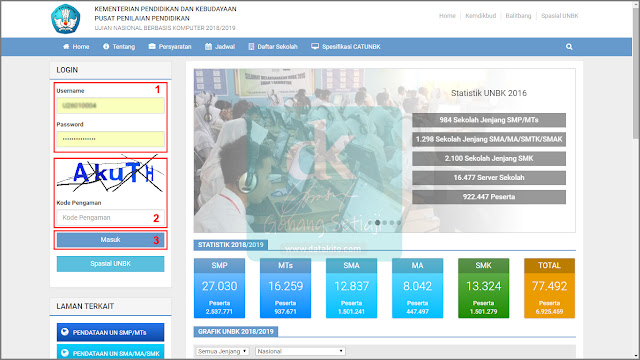Open the Semua Jenjang dropdown
This screenshot has height=360, width=640.
coord(222,351)
